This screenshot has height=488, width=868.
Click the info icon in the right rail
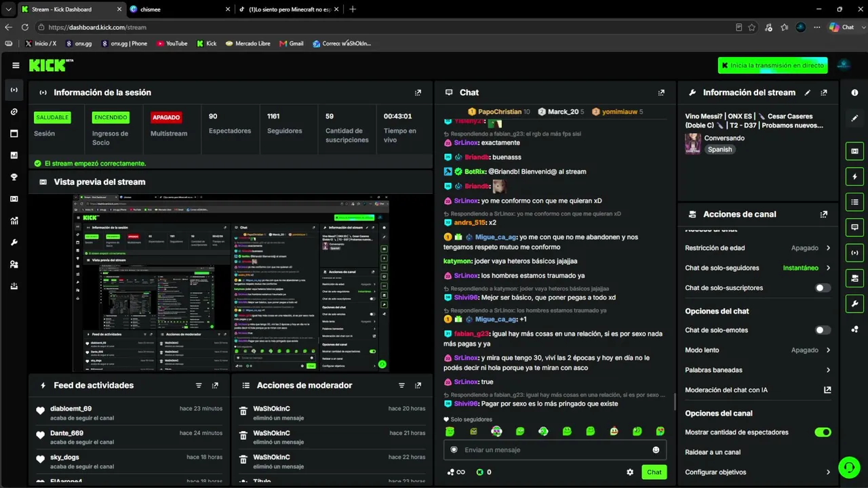coord(854,93)
